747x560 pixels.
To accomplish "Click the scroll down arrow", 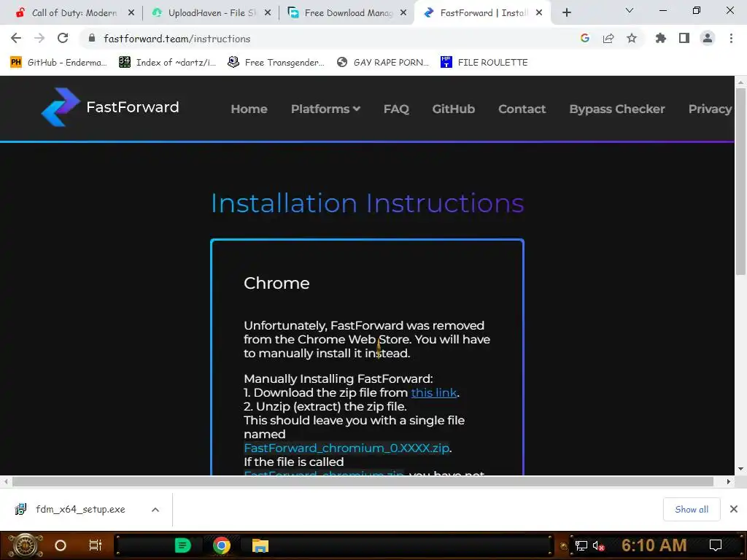I will point(740,469).
